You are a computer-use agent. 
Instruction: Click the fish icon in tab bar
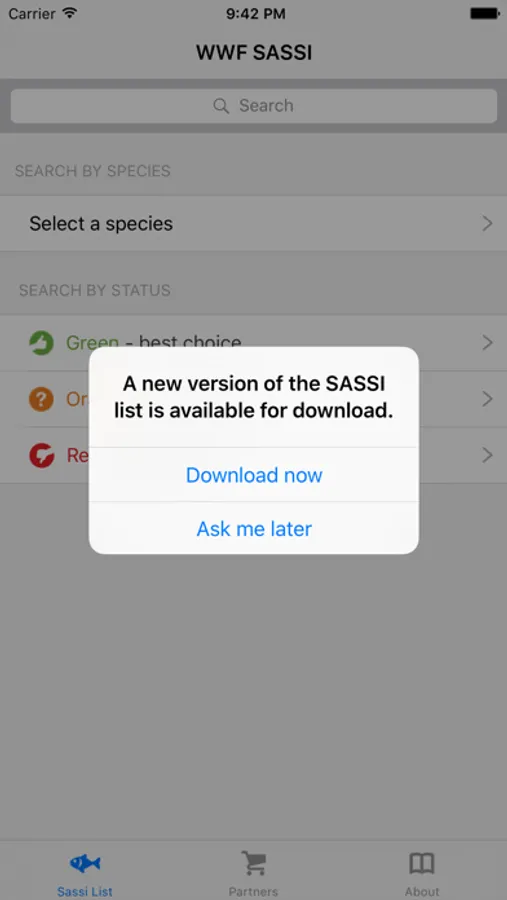85,863
